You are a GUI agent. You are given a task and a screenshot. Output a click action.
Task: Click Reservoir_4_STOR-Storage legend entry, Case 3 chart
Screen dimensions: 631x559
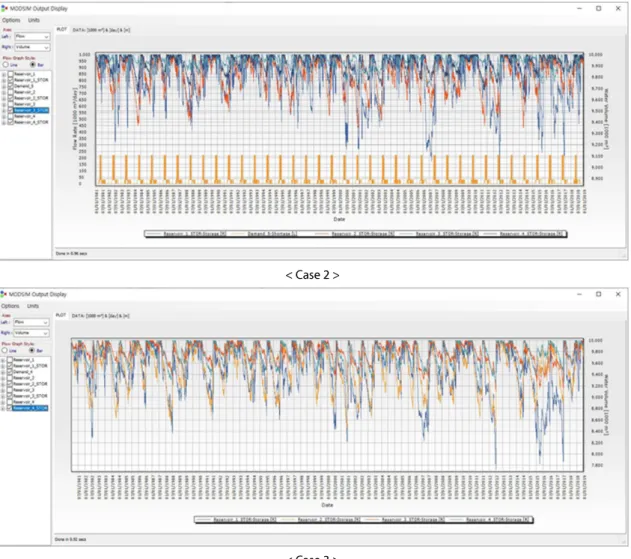[x=489, y=520]
